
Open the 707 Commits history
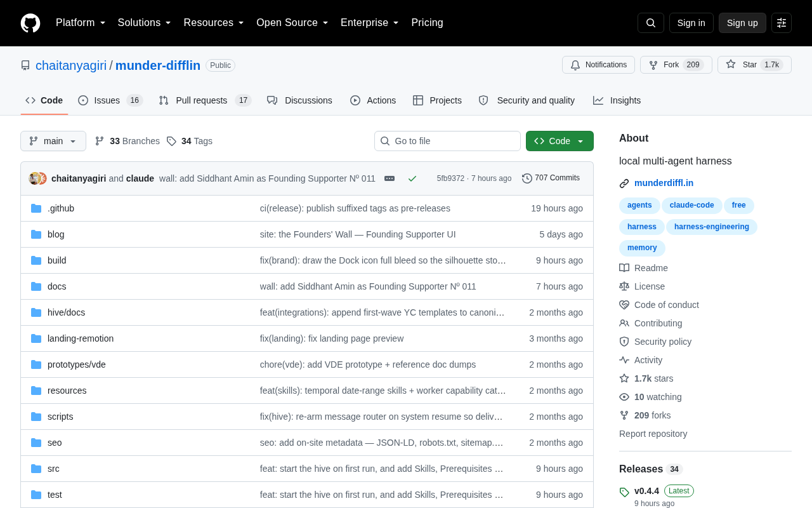click(x=551, y=178)
